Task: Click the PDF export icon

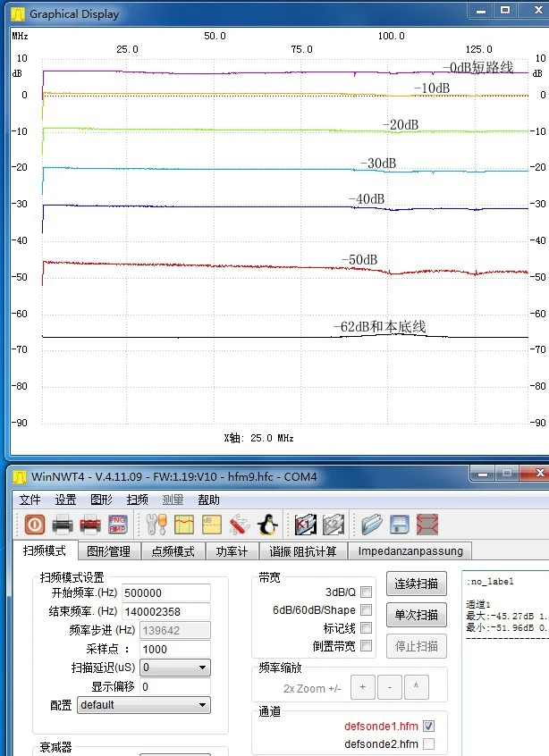Action: click(x=90, y=525)
